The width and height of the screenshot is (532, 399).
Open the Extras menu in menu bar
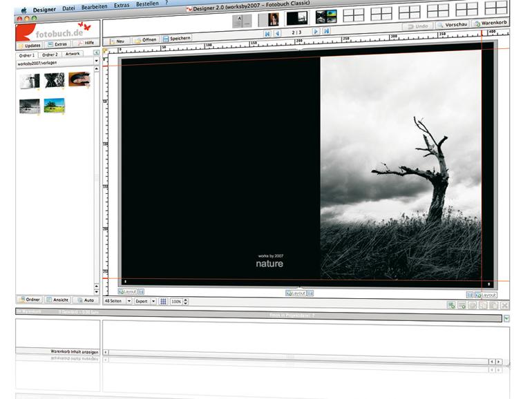pos(122,6)
